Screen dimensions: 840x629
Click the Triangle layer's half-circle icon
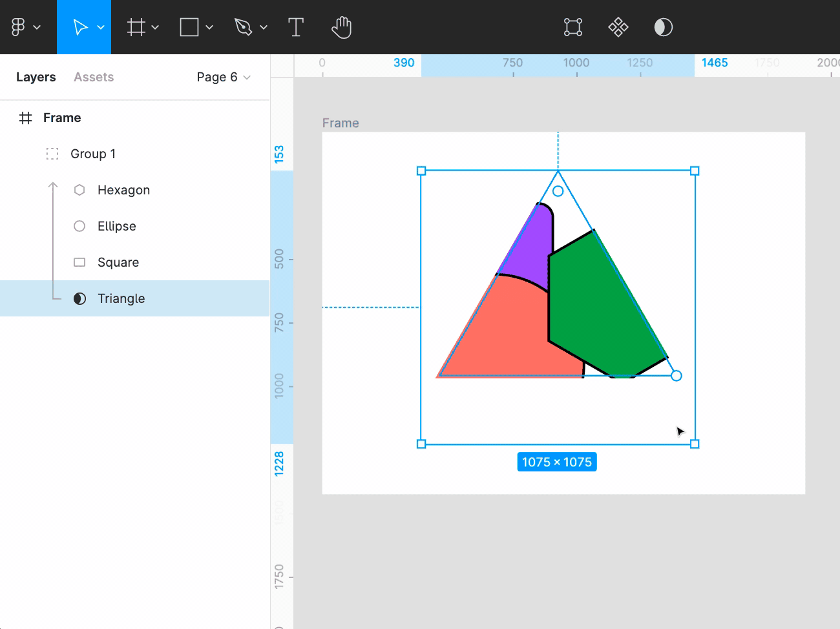point(79,298)
